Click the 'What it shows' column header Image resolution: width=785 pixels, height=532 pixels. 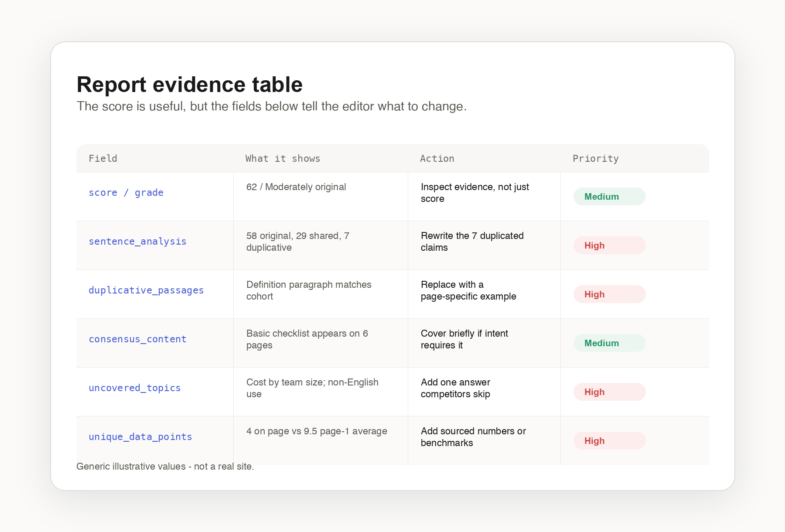[x=283, y=158]
